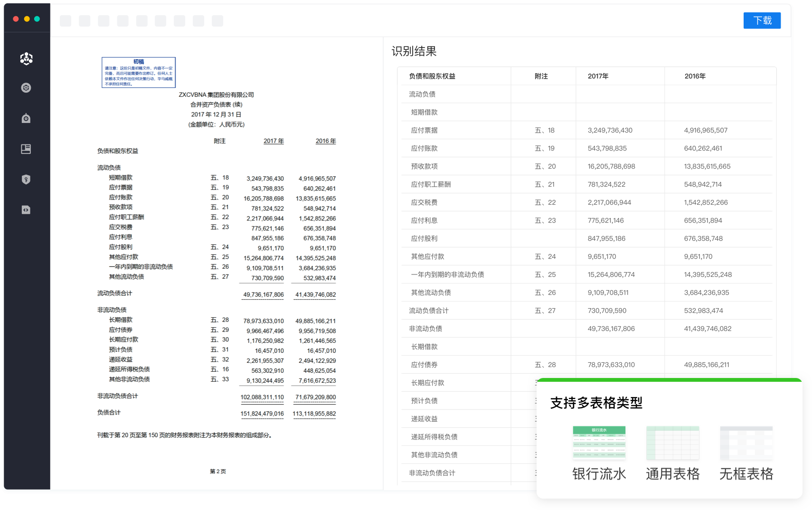Open the table layout sidebar icon
Viewport: 812px width, 510px height.
pos(26,149)
